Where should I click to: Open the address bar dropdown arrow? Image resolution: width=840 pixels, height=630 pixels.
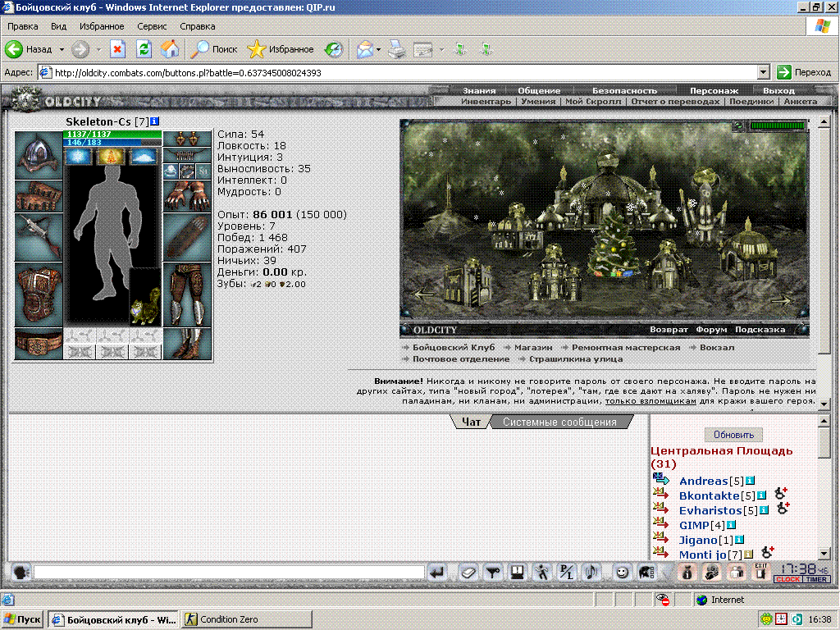click(x=764, y=72)
